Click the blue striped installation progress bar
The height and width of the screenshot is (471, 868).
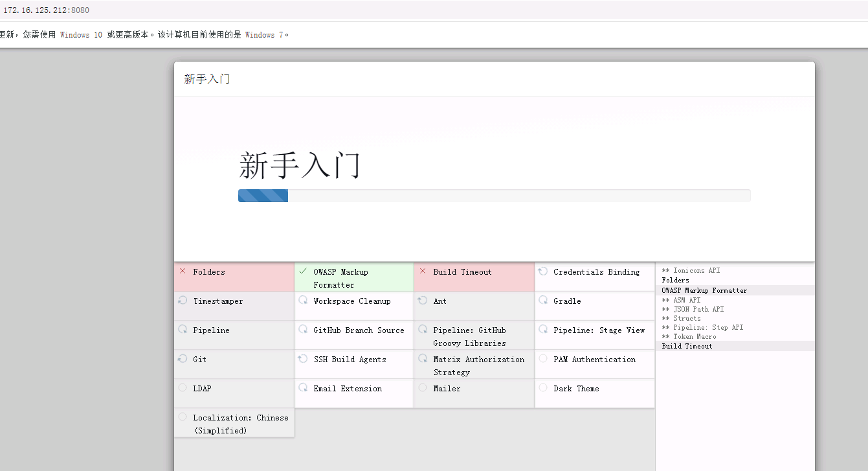tap(263, 196)
